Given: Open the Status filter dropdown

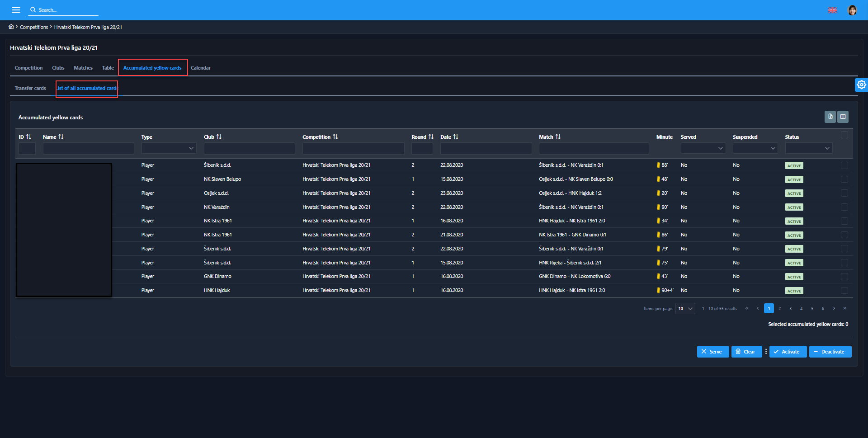Looking at the screenshot, I should [808, 148].
